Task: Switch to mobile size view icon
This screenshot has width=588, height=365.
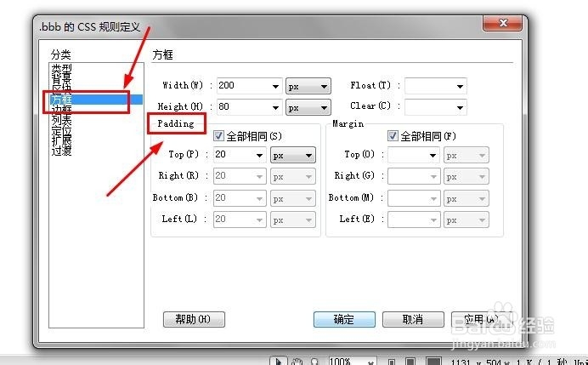Action: coord(392,362)
